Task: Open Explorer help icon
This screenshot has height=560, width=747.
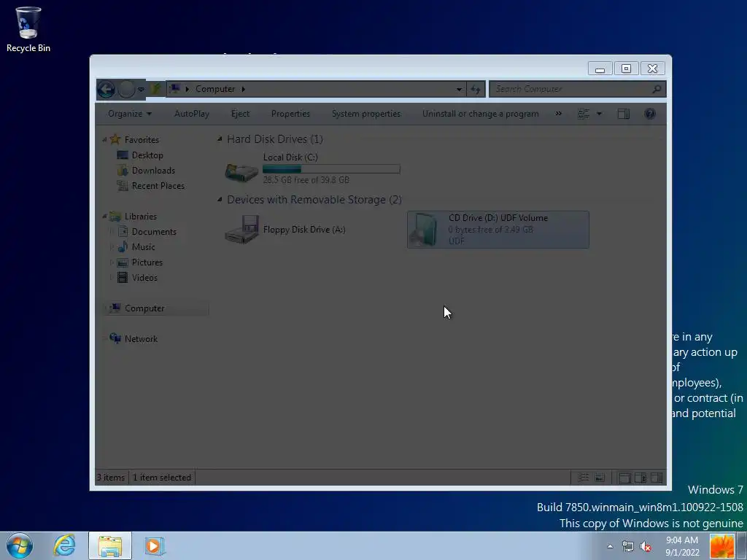Action: click(650, 114)
